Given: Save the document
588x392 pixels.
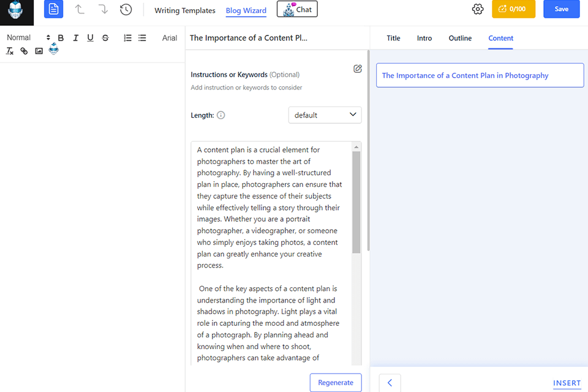Looking at the screenshot, I should tap(562, 9).
